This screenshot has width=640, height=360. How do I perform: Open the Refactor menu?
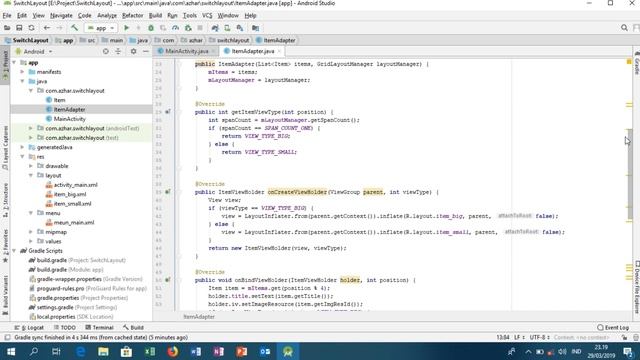(133, 16)
